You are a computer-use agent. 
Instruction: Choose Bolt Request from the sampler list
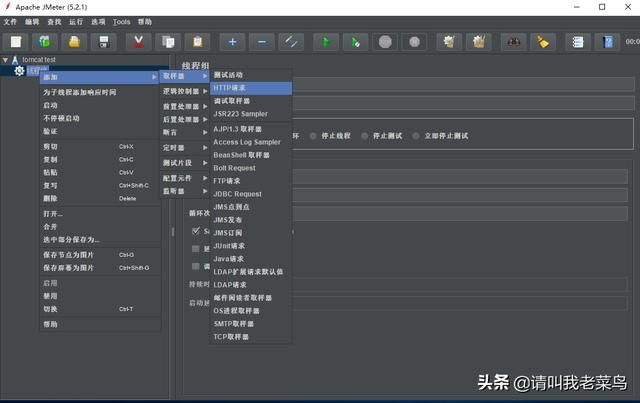pos(251,168)
